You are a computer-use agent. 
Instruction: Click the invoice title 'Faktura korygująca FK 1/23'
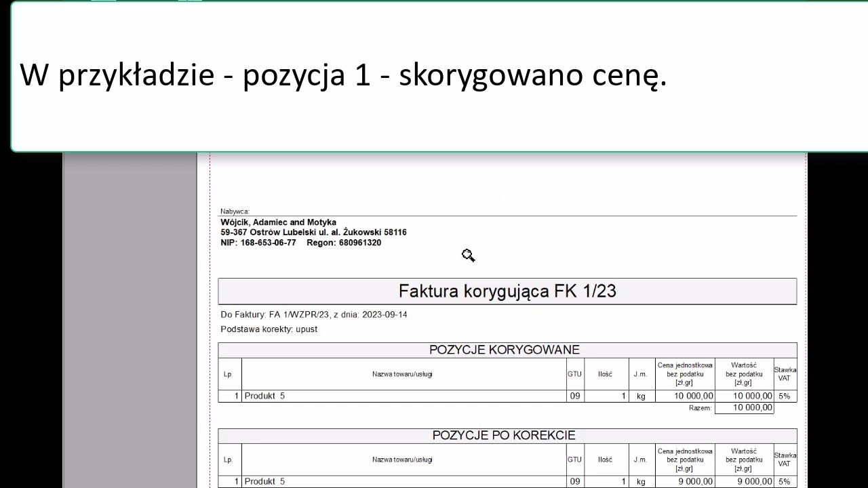(x=507, y=291)
